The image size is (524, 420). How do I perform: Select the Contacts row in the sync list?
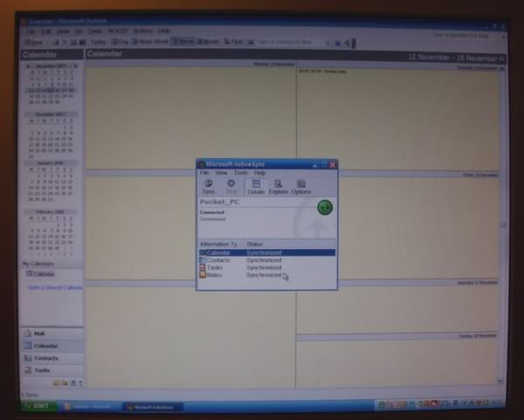pos(219,260)
